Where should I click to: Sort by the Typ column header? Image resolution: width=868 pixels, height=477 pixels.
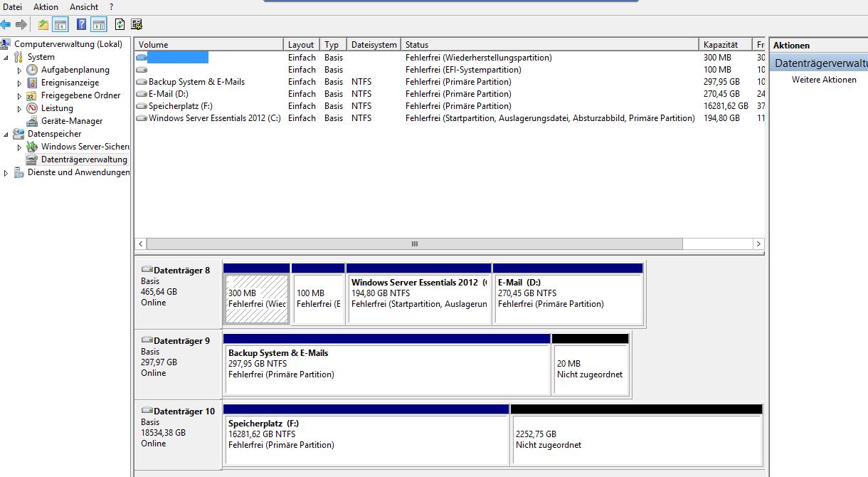[334, 45]
